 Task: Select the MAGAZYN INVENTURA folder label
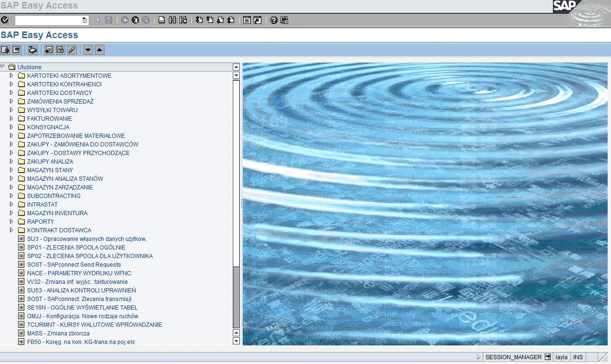(x=57, y=213)
